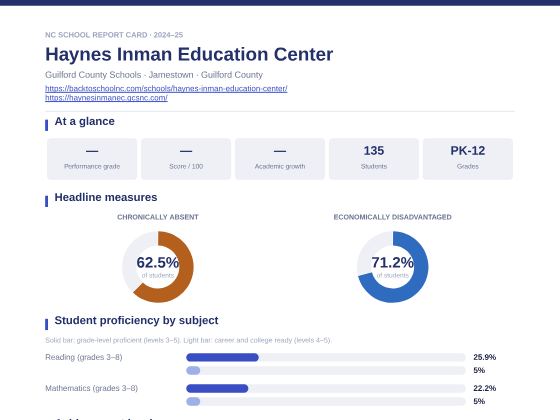This screenshot has height=420, width=560.
Task: Click the Student proficiency by subject heading
Action: pos(136,320)
